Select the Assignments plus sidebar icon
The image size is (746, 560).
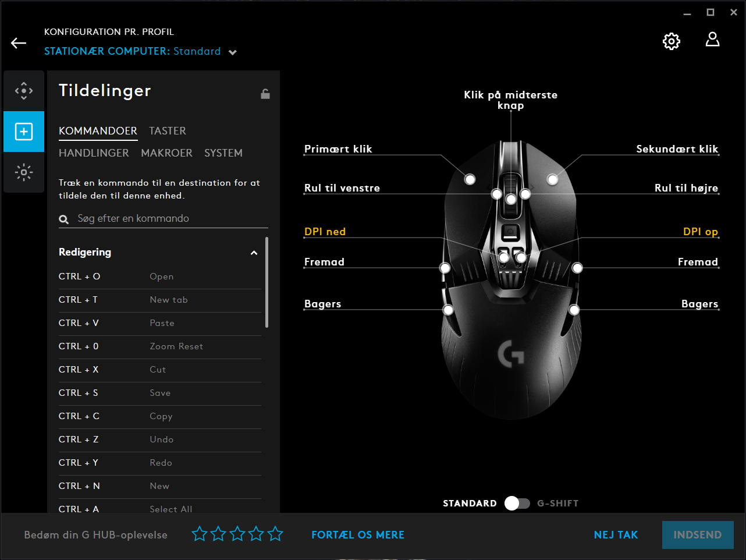(24, 132)
